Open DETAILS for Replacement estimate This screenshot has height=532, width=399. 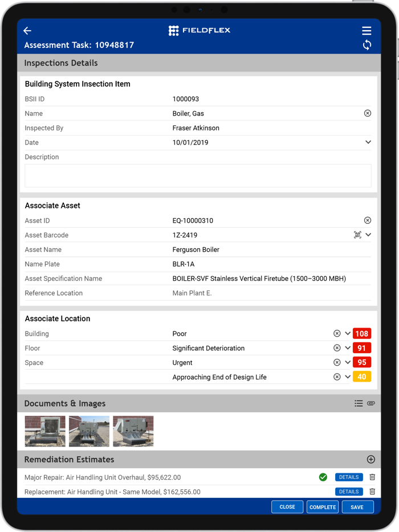(349, 492)
